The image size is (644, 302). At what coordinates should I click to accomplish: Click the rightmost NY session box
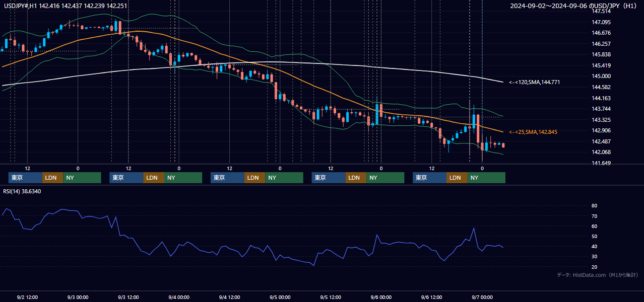point(486,178)
